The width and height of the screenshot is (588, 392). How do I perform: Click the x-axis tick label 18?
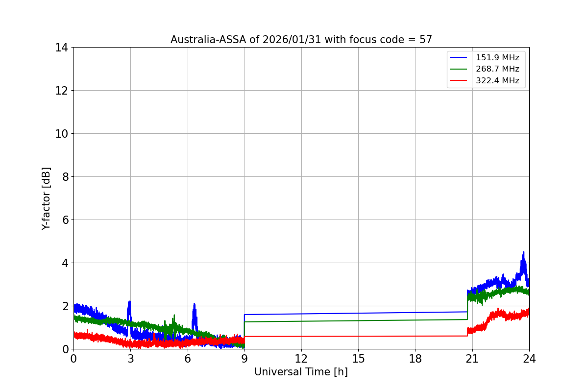pos(416,359)
